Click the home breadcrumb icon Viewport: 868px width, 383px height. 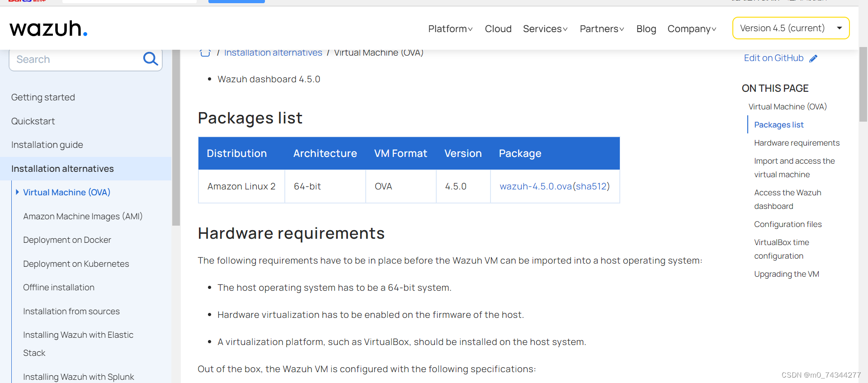[x=205, y=52]
